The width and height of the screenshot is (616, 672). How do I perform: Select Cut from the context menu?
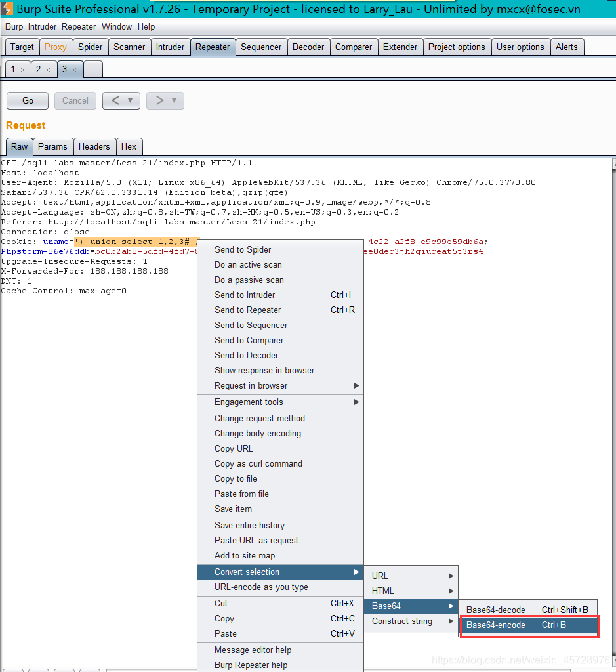tap(280, 604)
